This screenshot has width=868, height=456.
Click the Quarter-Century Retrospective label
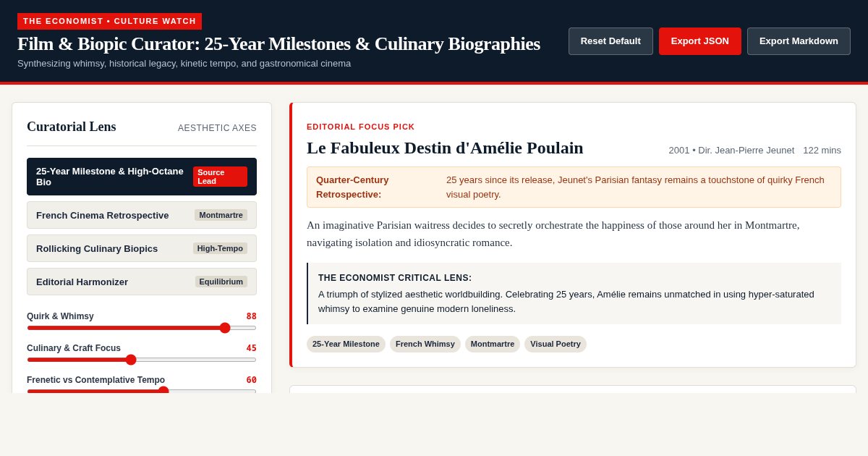coord(352,187)
